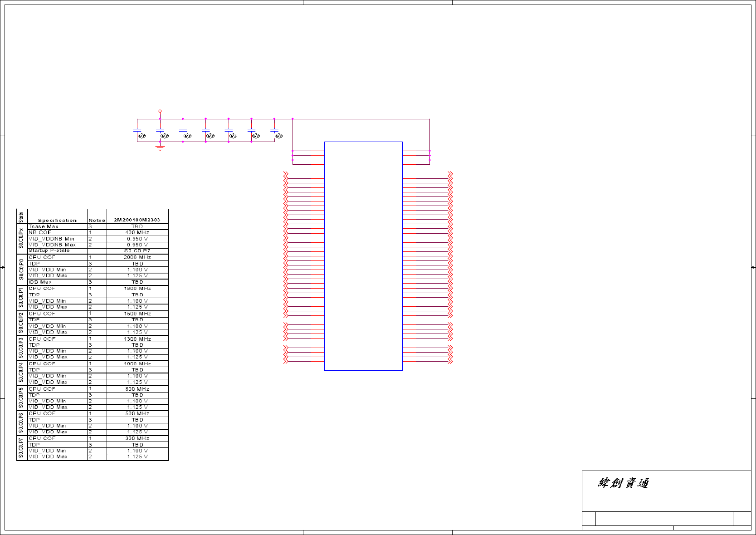
Task: Click the TBD value in IDD Max row
Action: click(137, 282)
